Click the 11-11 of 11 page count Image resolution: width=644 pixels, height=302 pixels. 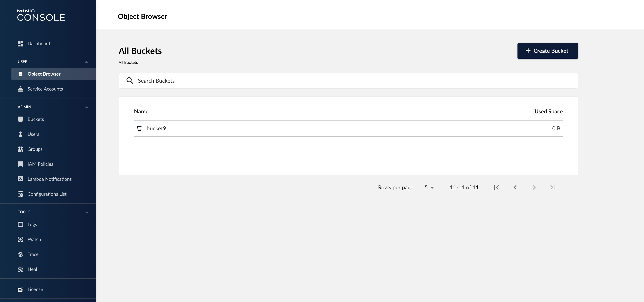pyautogui.click(x=464, y=187)
